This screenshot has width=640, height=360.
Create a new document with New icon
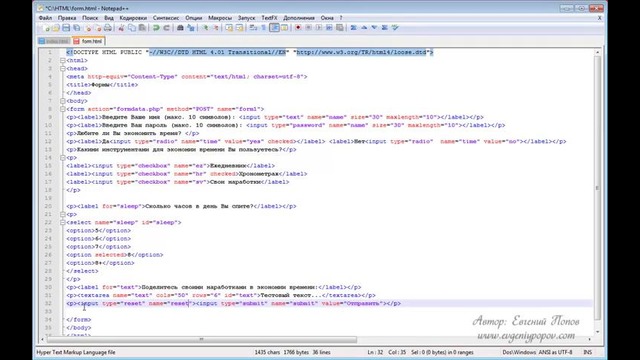[x=46, y=28]
